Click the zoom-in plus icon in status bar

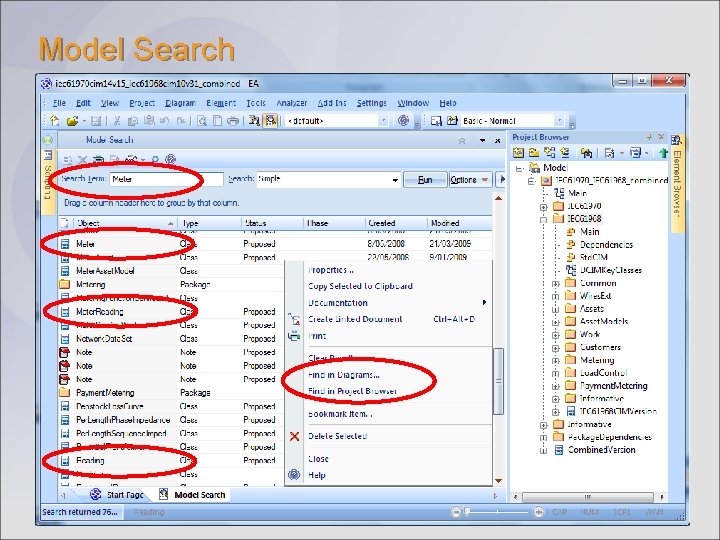point(539,512)
